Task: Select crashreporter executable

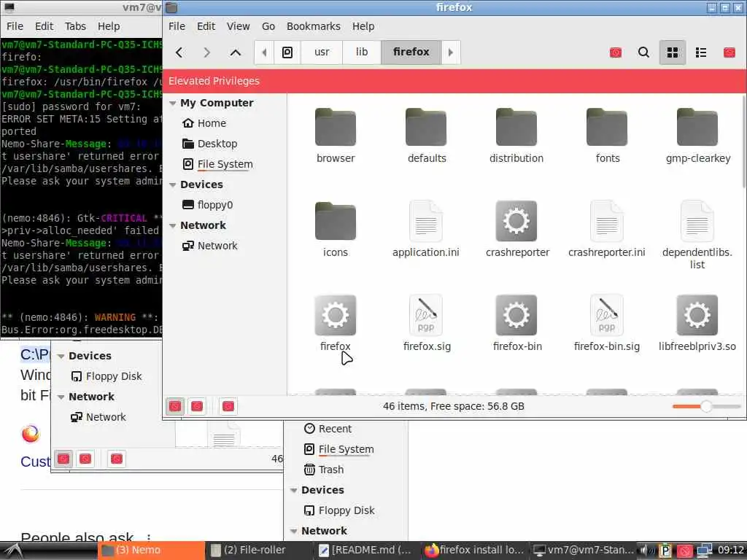Action: click(517, 230)
